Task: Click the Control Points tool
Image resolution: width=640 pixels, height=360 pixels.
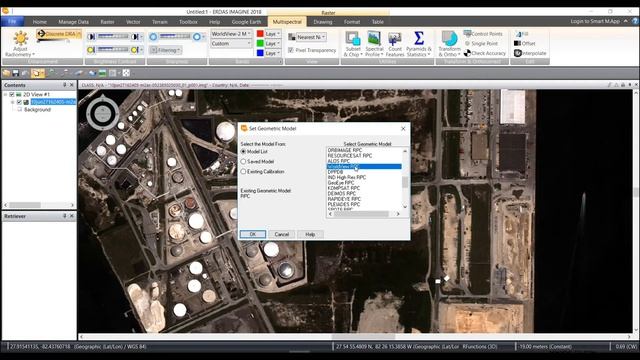Action: coord(483,34)
